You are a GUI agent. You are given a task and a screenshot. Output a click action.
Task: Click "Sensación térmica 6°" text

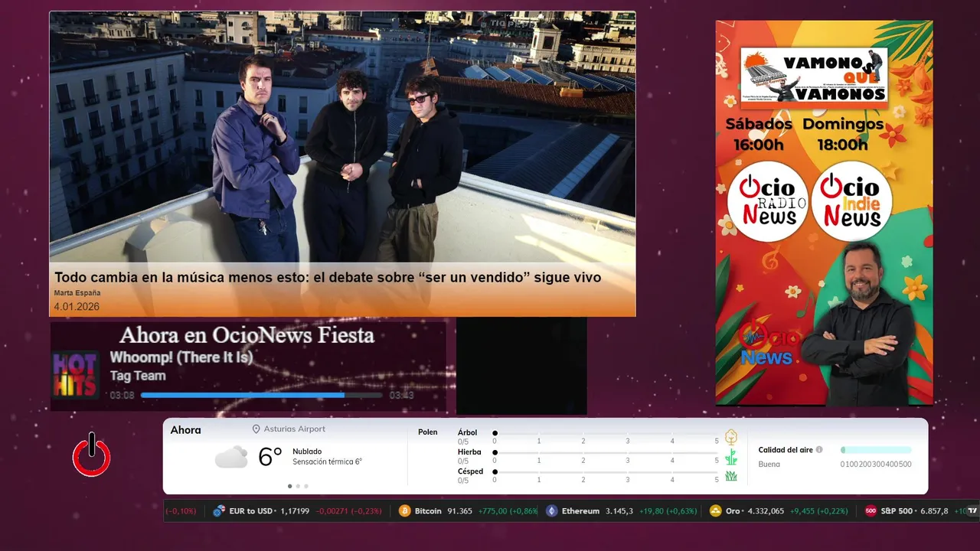[x=327, y=462]
